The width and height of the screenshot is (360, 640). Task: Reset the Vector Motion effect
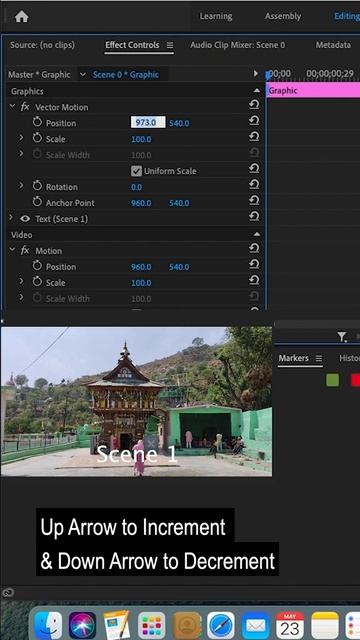pos(254,105)
